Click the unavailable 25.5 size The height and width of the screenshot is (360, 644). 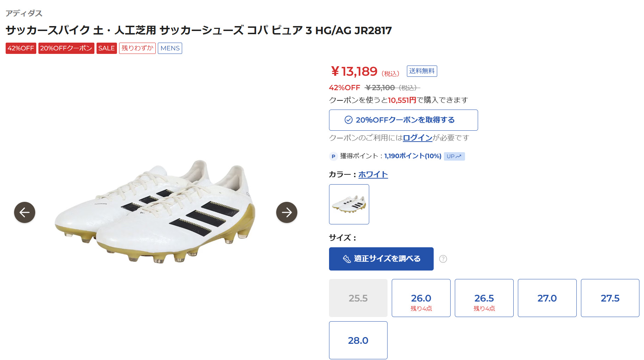[x=358, y=298]
